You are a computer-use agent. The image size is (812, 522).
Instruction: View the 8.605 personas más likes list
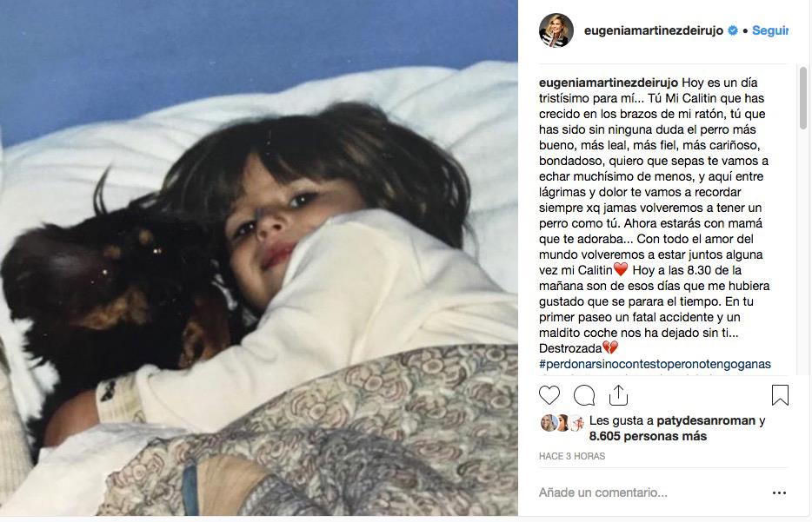[x=648, y=436]
